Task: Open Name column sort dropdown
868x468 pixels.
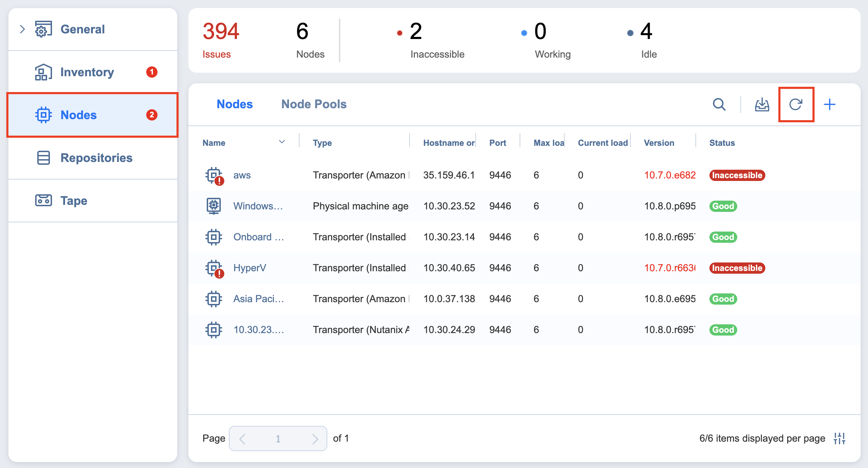Action: click(282, 142)
